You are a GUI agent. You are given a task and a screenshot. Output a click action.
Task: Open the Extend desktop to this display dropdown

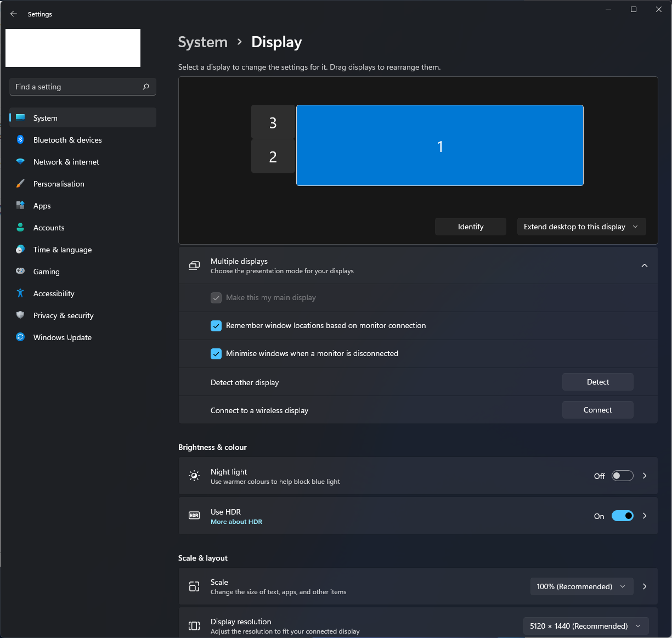[581, 227]
